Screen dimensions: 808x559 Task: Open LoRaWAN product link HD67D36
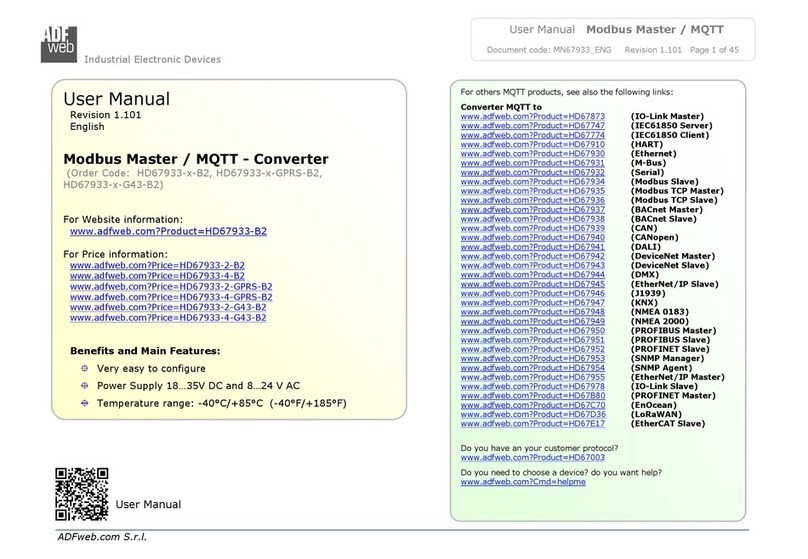[x=533, y=414]
